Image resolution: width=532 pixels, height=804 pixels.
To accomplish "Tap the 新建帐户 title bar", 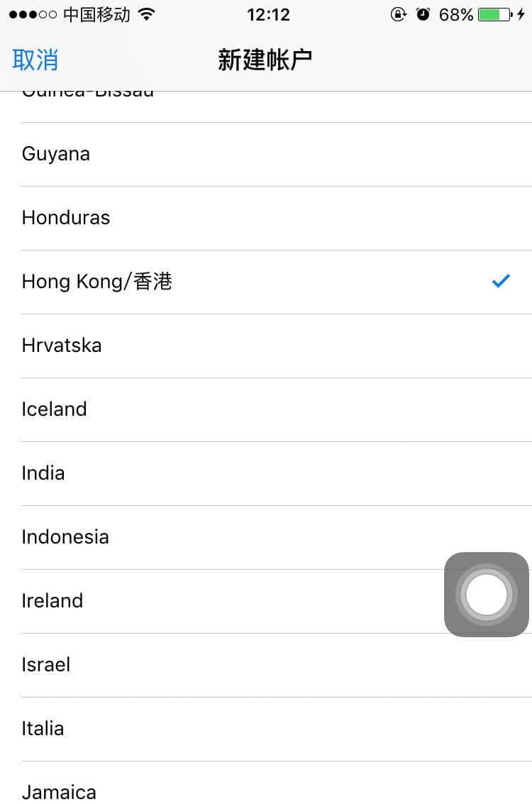I will (265, 60).
